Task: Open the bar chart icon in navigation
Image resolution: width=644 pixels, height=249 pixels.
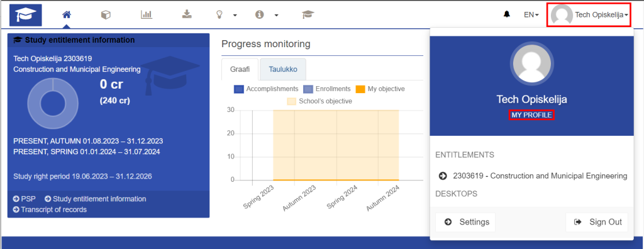Action: 146,15
